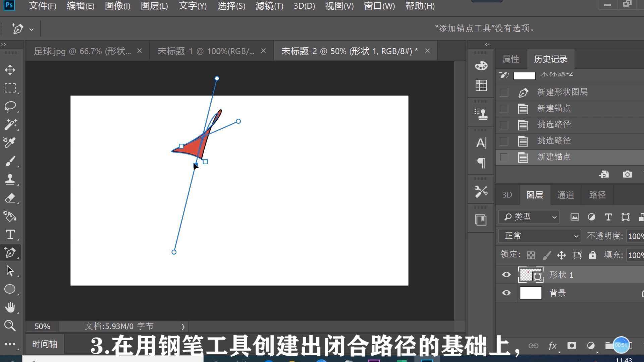Open the Swatches grid panel icon
The height and width of the screenshot is (362, 644).
coord(481,85)
